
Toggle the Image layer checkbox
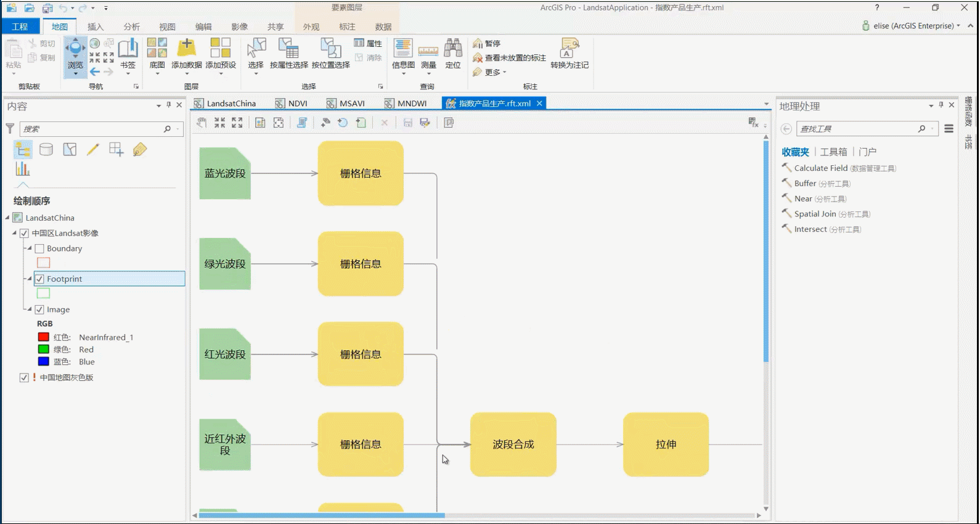[x=39, y=309]
